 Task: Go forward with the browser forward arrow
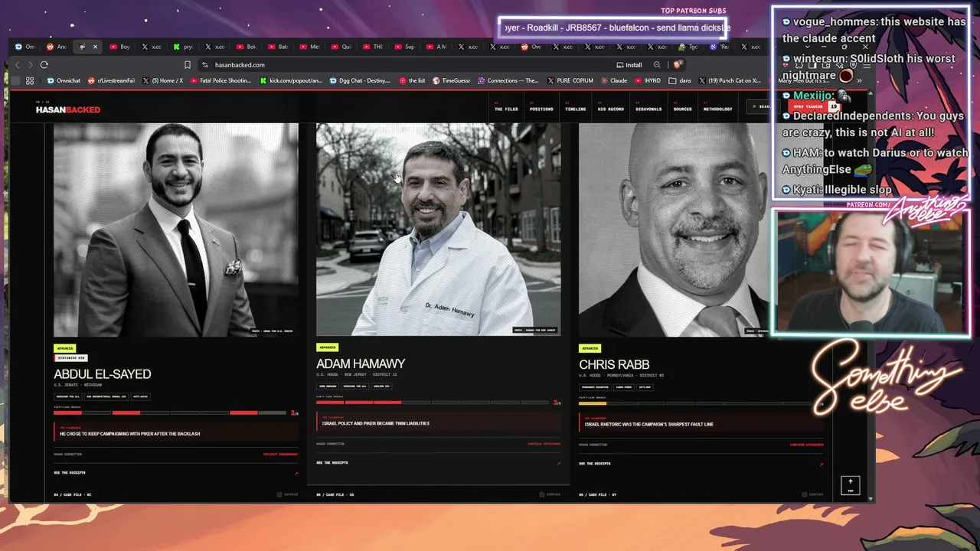(x=30, y=65)
